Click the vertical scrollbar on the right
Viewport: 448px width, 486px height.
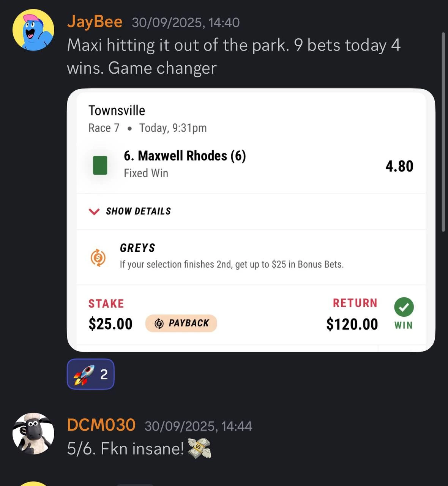[443, 132]
